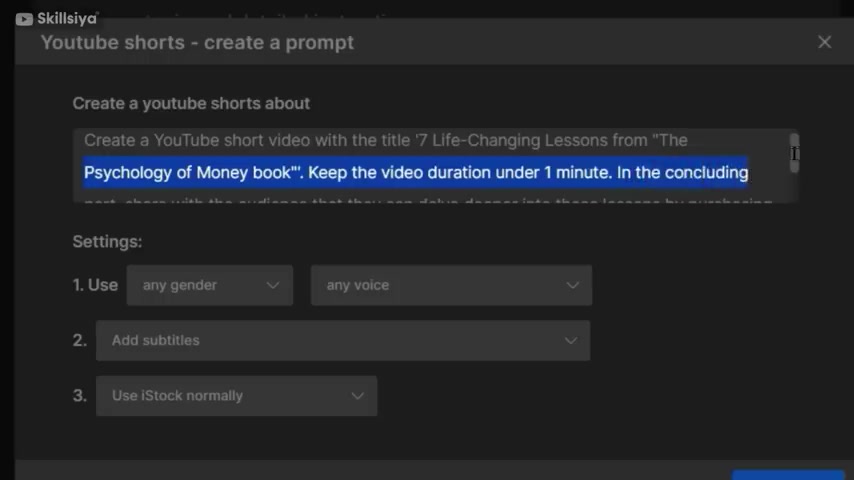Click the 'Settings:' heading
Image resolution: width=854 pixels, height=480 pixels.
(x=107, y=241)
